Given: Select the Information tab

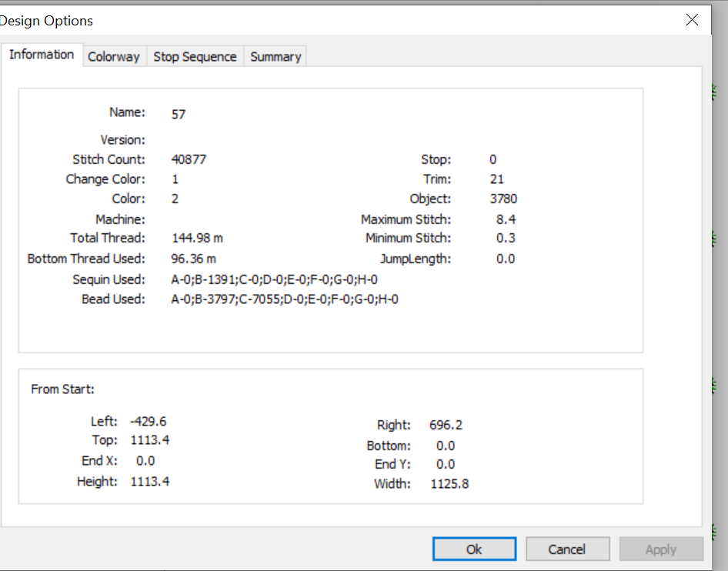Looking at the screenshot, I should [x=42, y=55].
